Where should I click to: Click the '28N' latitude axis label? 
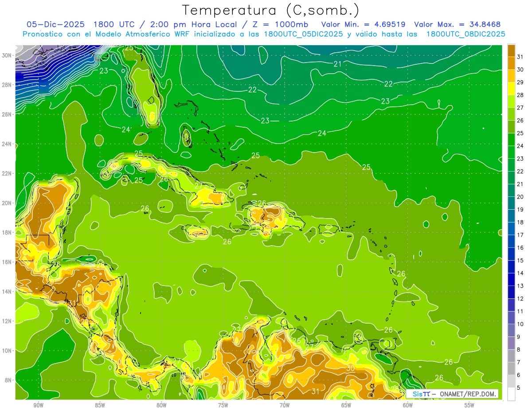(7, 85)
